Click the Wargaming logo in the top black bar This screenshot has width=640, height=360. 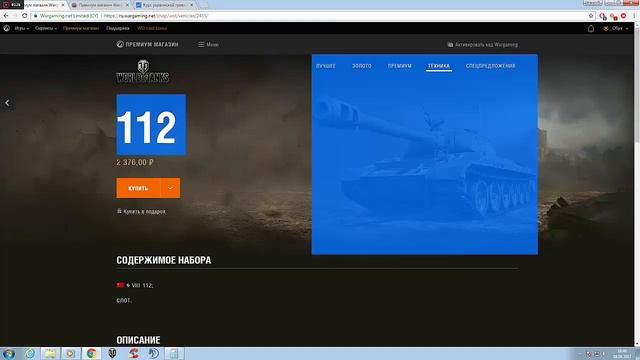[x=7, y=28]
